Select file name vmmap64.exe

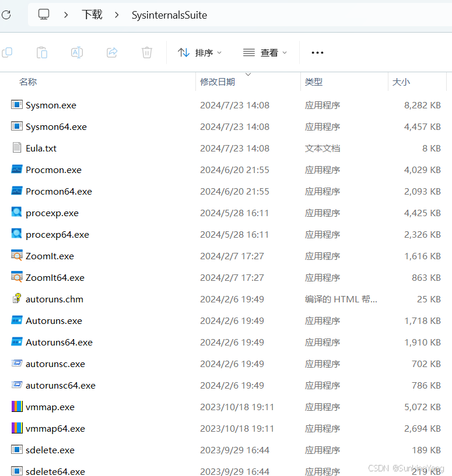55,429
